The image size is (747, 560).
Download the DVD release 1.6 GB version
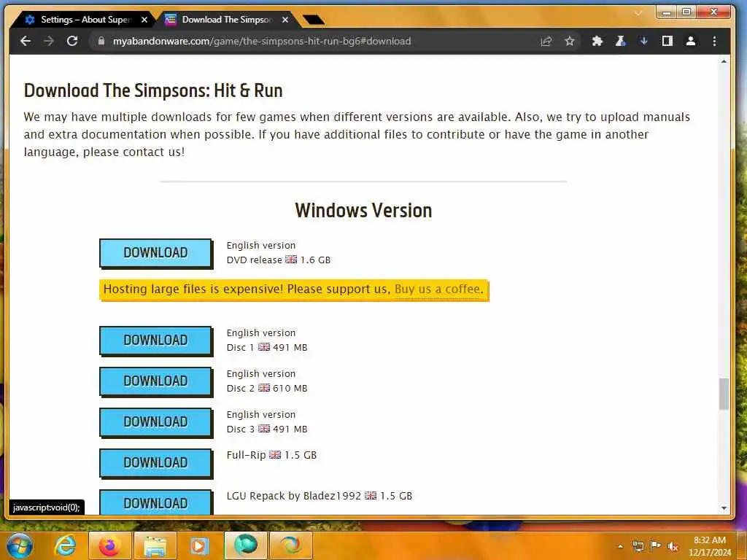click(156, 253)
